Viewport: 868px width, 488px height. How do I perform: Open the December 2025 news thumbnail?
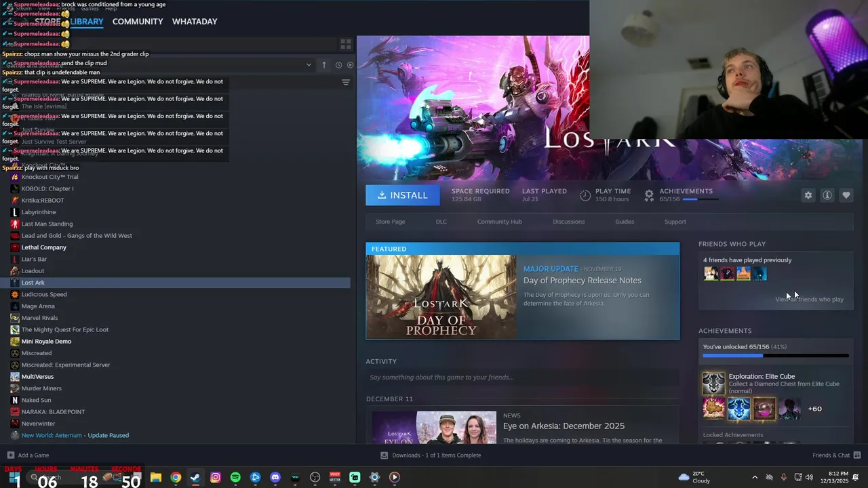434,428
